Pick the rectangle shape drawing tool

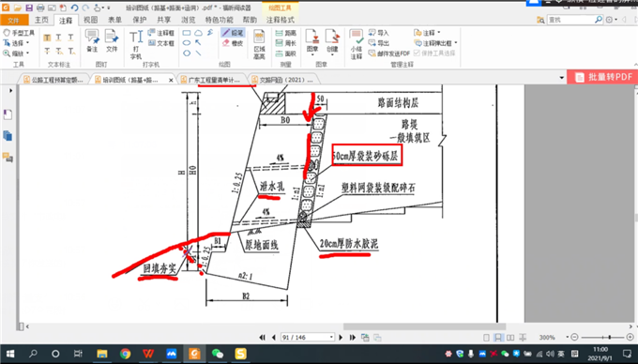[x=187, y=33]
